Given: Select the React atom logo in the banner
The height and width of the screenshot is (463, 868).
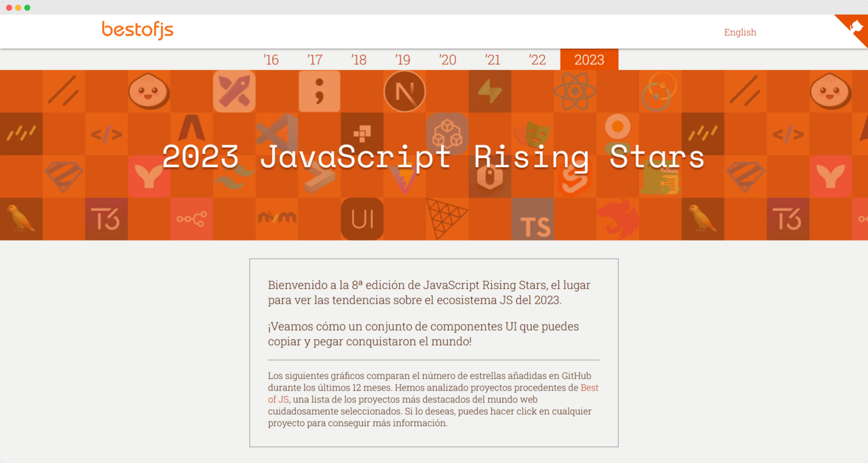Looking at the screenshot, I should coord(574,91).
